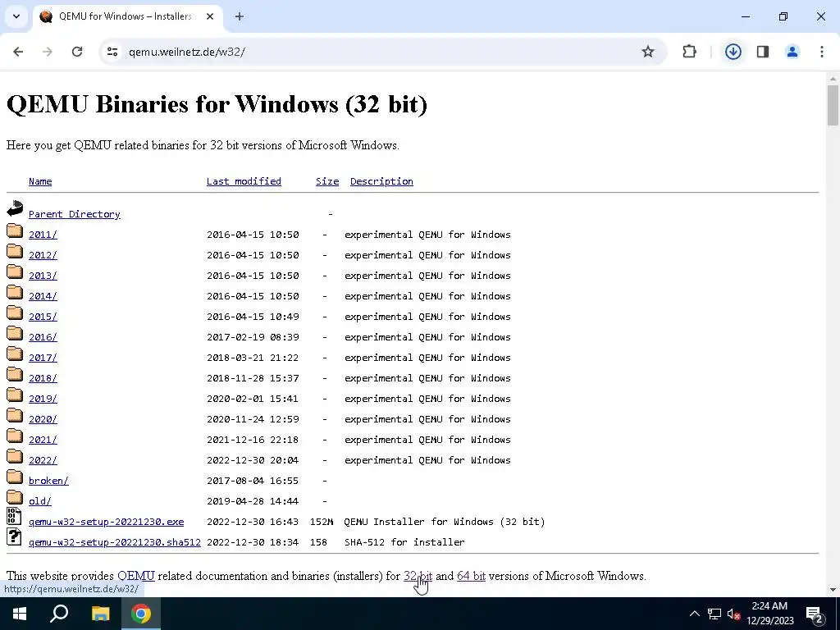
Task: Open the 2016/ directory link
Action: 43,337
